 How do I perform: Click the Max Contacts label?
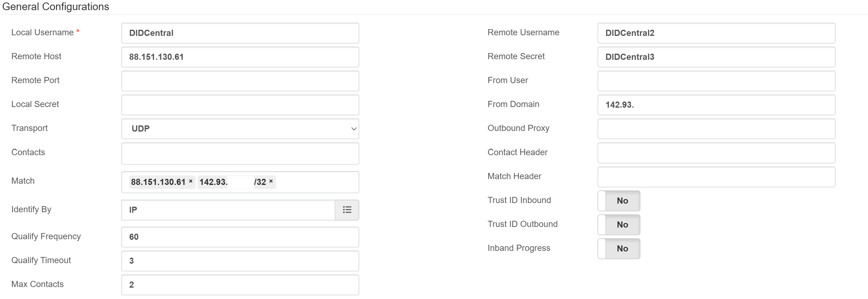click(37, 284)
